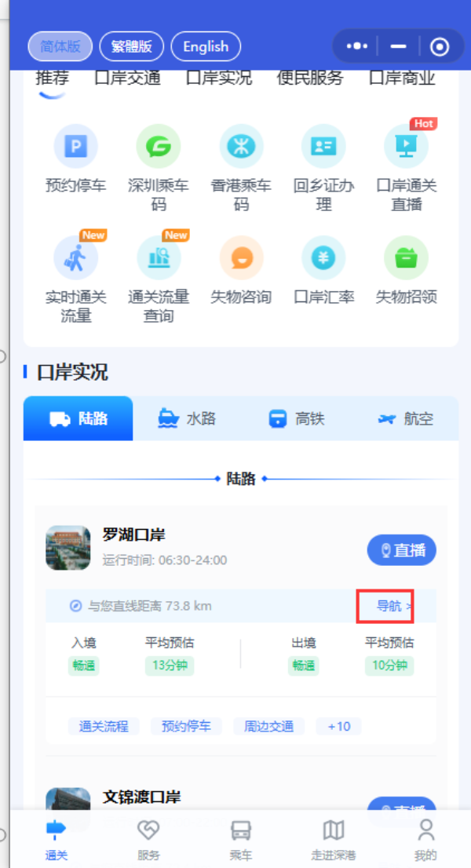Click the 文锦渡口岸 title text
This screenshot has height=868, width=471.
(141, 797)
